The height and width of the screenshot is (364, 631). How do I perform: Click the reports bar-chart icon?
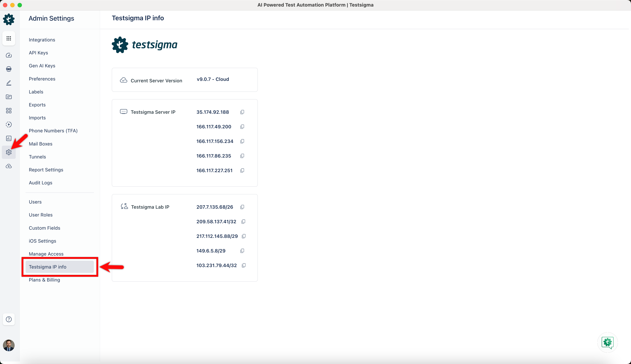[9, 138]
